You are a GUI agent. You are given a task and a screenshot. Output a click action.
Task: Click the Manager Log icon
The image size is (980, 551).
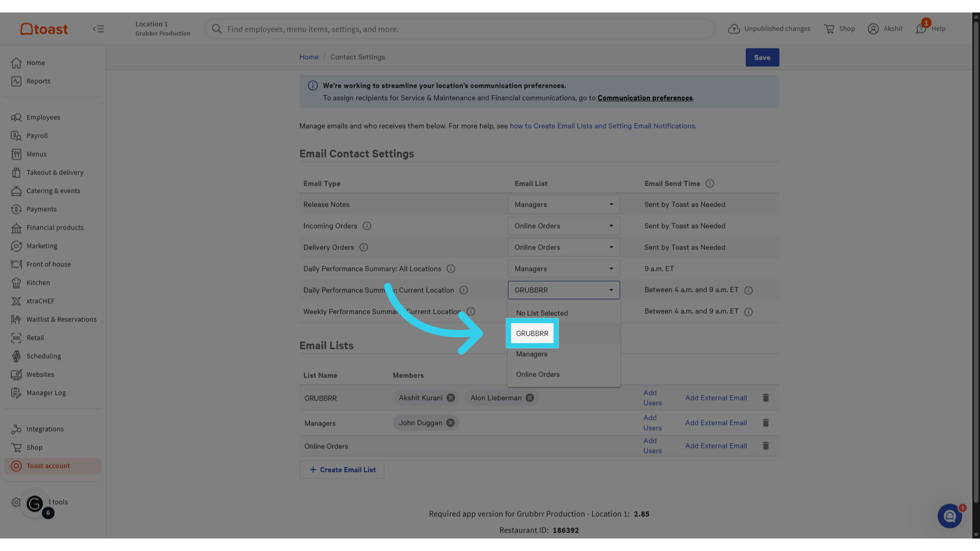pos(16,393)
